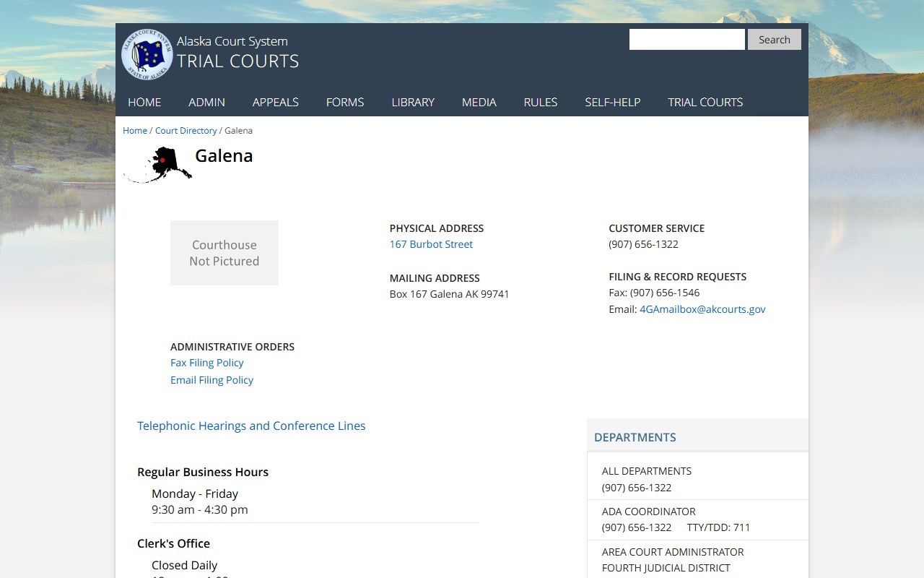Open the LIBRARY menu item

click(x=413, y=102)
